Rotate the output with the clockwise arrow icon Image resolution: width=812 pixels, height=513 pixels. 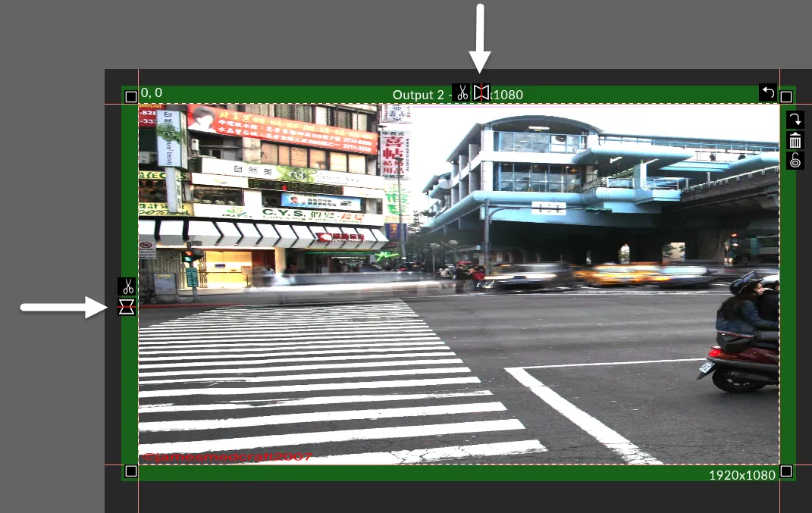pos(795,120)
